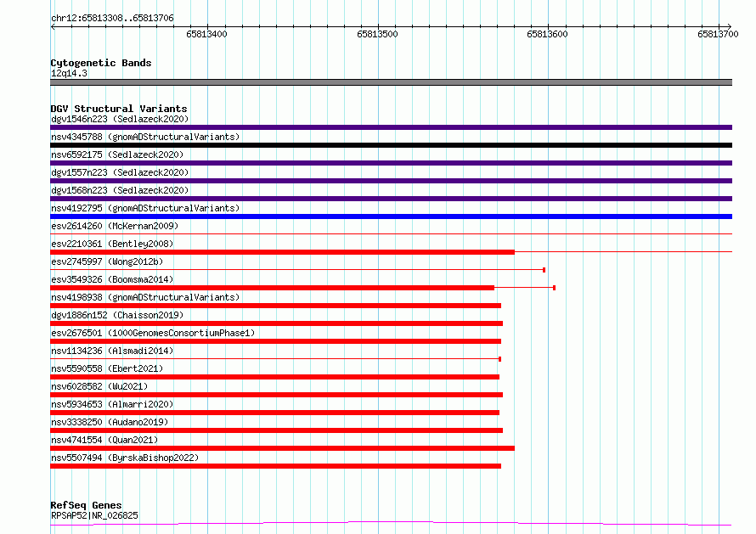The height and width of the screenshot is (534, 756).
Task: Click the 65813700 ruler tick label
Action: (718, 34)
